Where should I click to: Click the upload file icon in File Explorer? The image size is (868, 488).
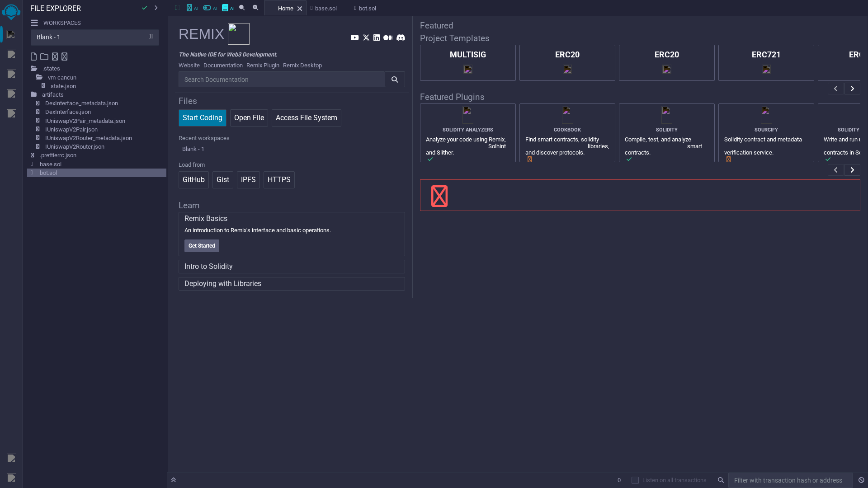click(56, 56)
